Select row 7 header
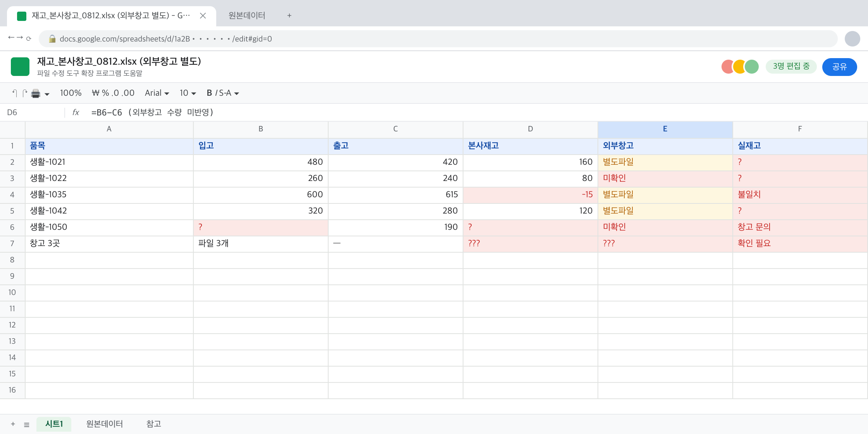 coord(12,243)
